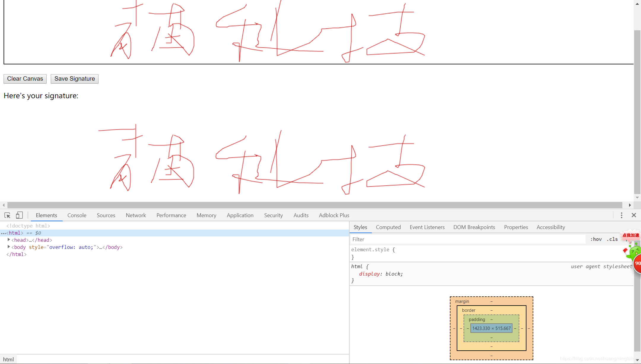Click the close DevTools button
This screenshot has height=364, width=641.
(634, 215)
